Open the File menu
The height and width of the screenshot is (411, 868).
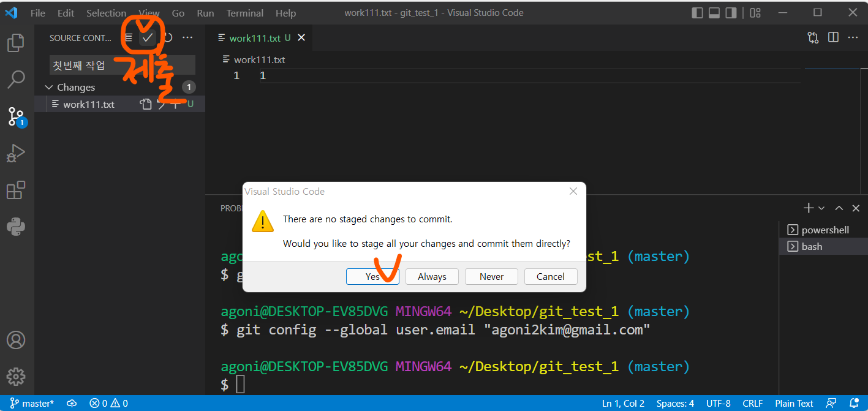click(x=38, y=13)
